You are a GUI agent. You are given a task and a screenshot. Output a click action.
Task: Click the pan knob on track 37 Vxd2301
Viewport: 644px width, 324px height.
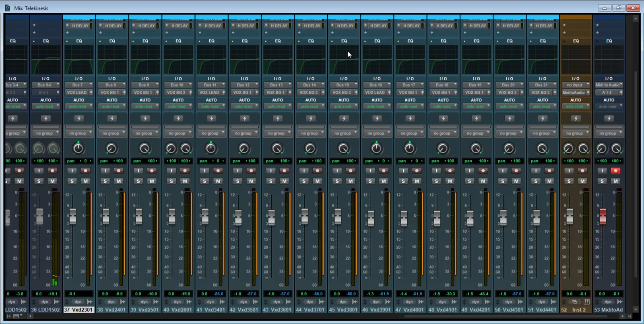coord(78,149)
